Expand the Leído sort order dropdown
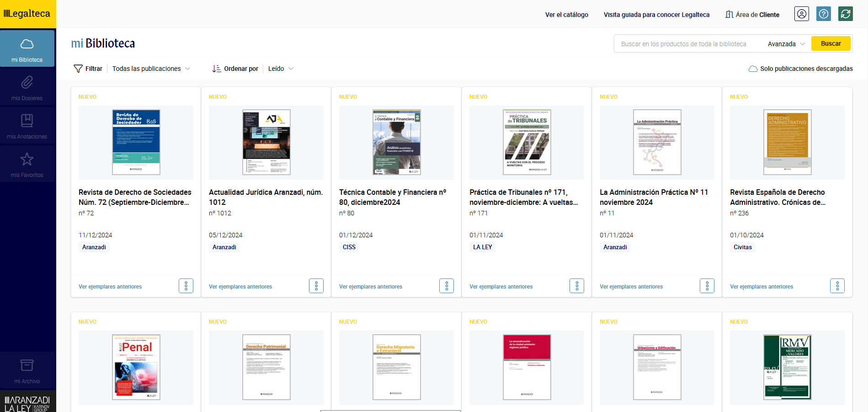868x412 pixels. (281, 69)
